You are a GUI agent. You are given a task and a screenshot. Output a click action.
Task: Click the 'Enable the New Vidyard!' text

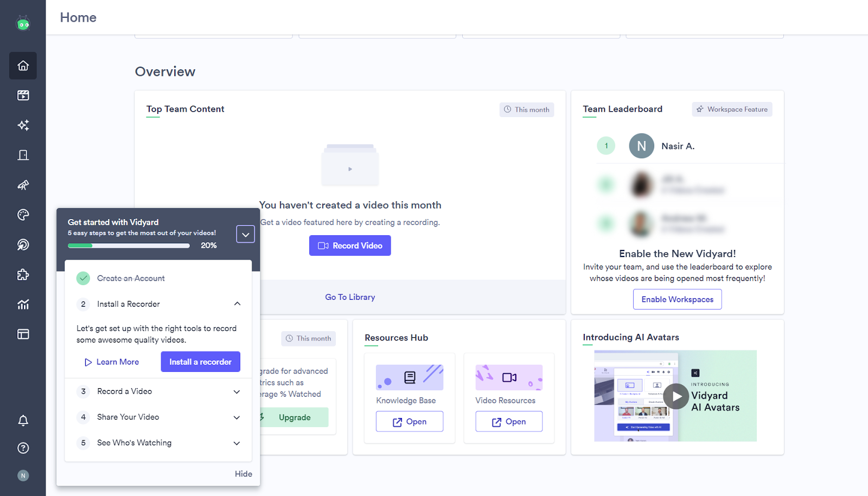pos(677,254)
